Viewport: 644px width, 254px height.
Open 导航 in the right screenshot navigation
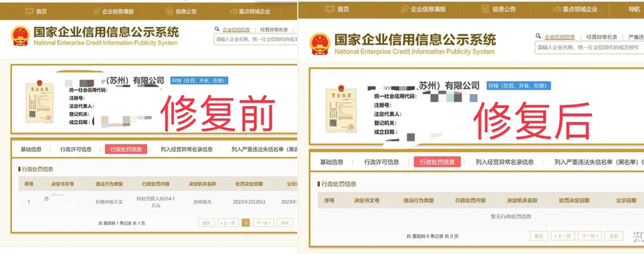(x=634, y=9)
